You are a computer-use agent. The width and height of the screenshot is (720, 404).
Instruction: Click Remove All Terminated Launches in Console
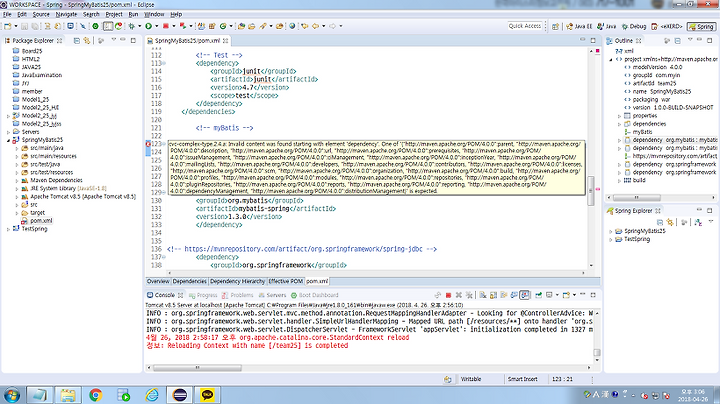tap(469, 295)
